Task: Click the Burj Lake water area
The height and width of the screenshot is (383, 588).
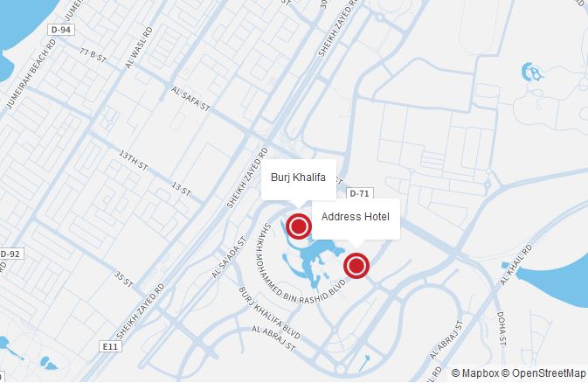Action: click(x=319, y=254)
